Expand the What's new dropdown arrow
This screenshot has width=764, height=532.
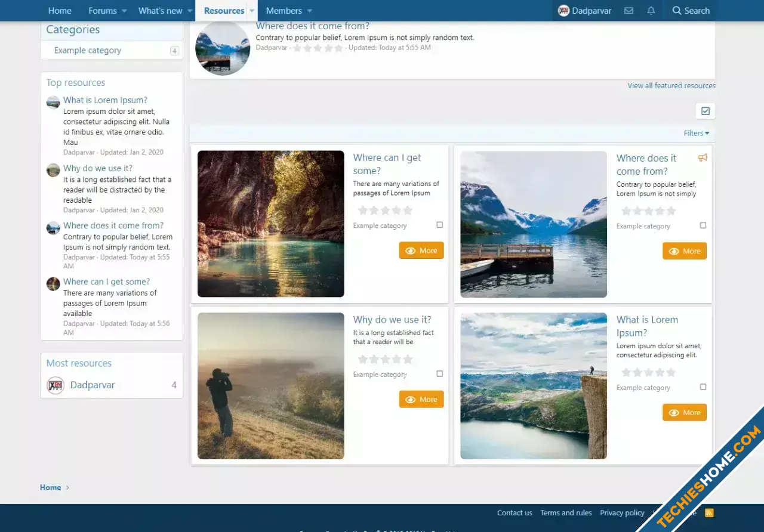[x=190, y=11]
